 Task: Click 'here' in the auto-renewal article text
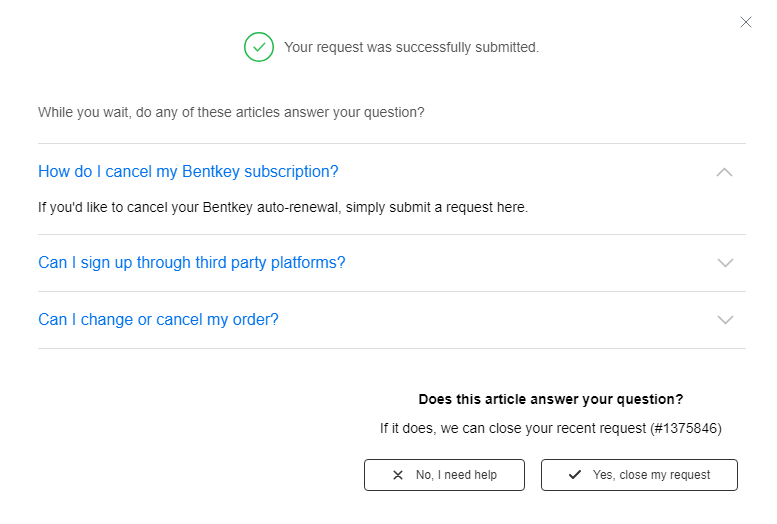point(510,208)
